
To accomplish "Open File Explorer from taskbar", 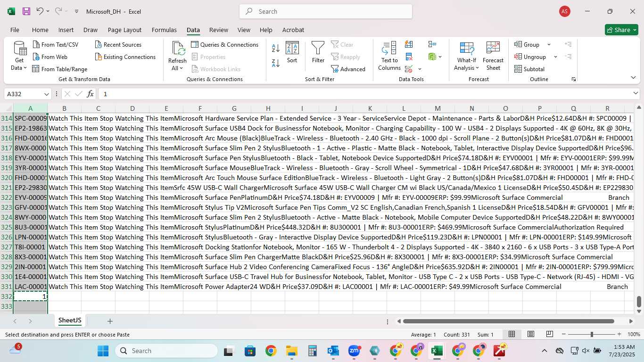I will click(x=291, y=351).
